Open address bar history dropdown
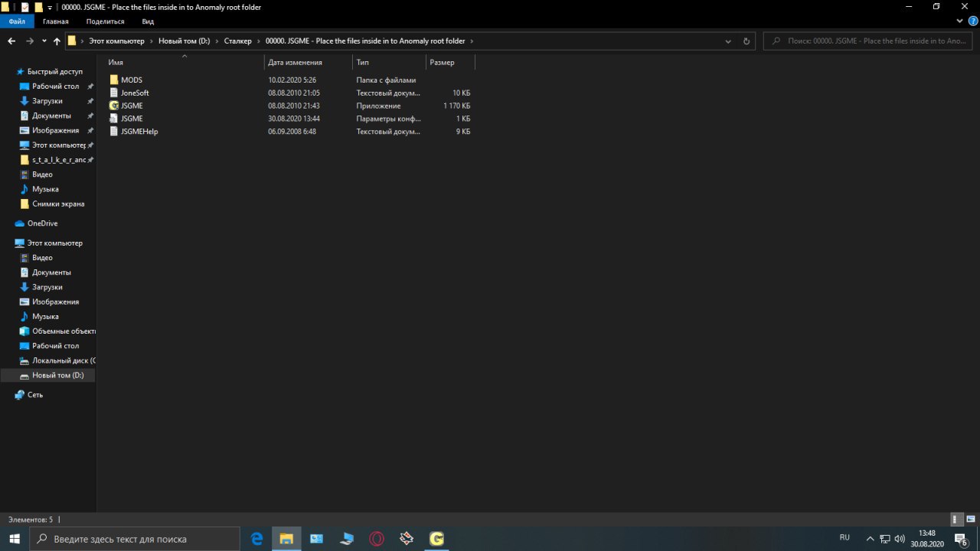Image resolution: width=980 pixels, height=551 pixels. (x=730, y=41)
